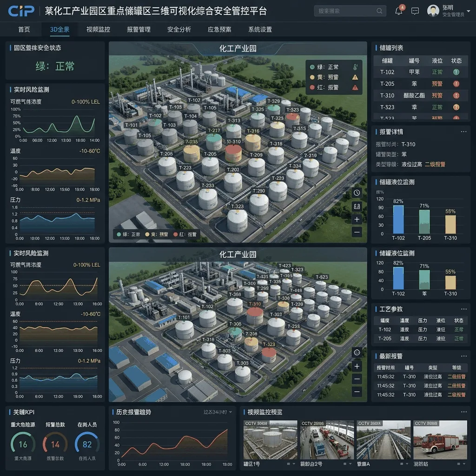Zoom in on the lower 3D map
This screenshot has height=476, width=476.
[x=357, y=366]
